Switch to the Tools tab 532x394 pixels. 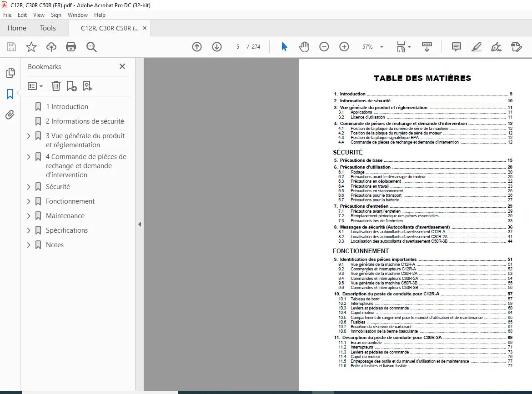click(x=48, y=28)
